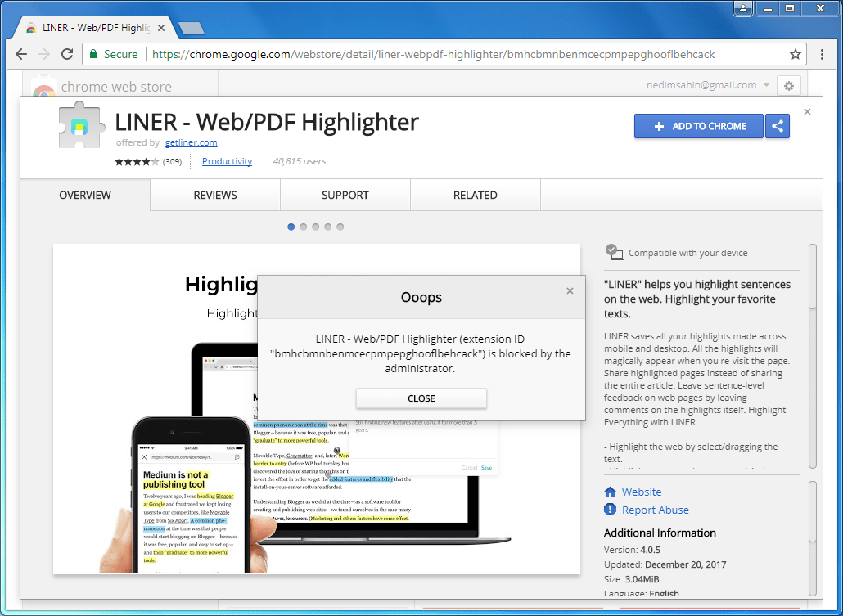Select the first screenshot carousel dot
This screenshot has width=843, height=616.
[291, 227]
